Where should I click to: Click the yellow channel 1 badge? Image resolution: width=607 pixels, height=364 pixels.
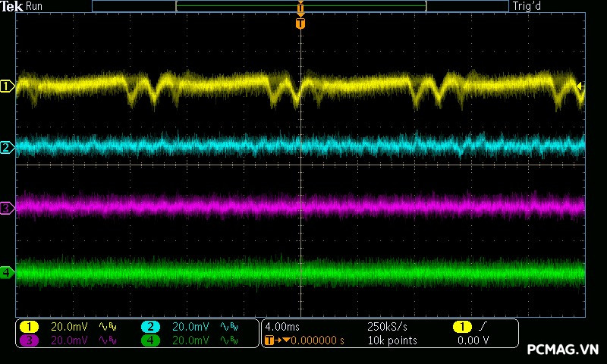(x=29, y=327)
